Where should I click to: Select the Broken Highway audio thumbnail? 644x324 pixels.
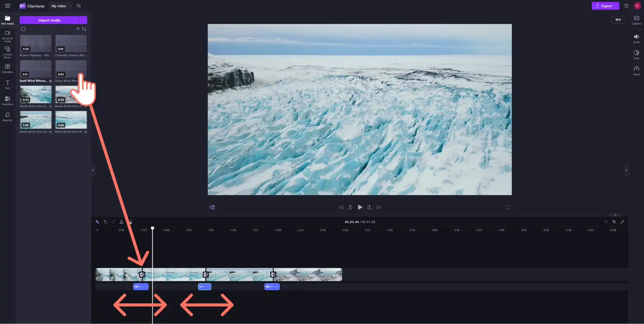coord(36,44)
